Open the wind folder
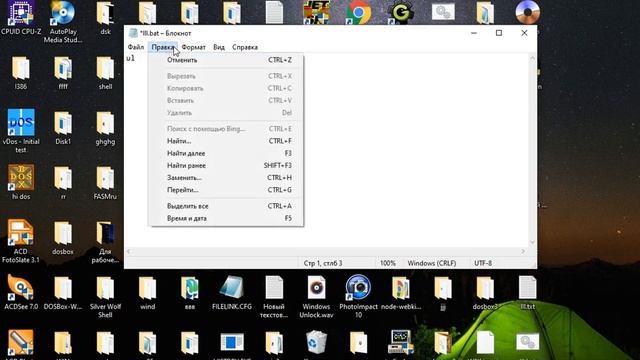The height and width of the screenshot is (360, 640). (x=147, y=293)
